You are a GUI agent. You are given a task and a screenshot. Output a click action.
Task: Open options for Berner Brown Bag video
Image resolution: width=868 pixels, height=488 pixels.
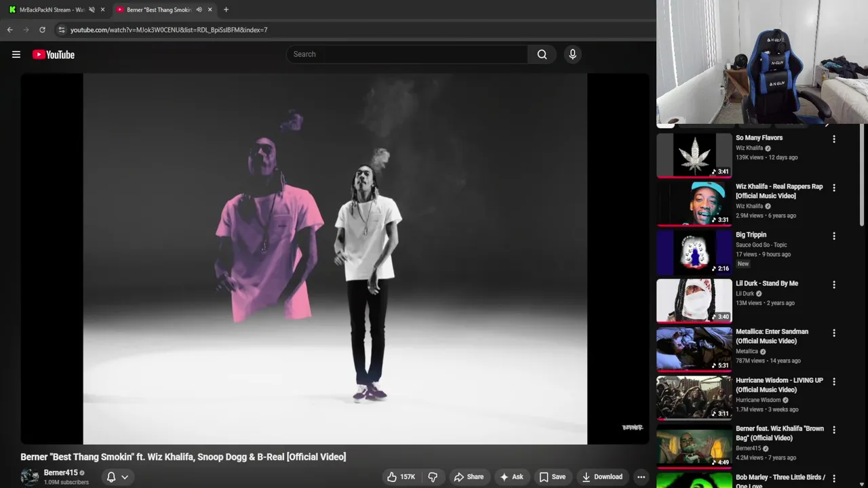pyautogui.click(x=834, y=430)
